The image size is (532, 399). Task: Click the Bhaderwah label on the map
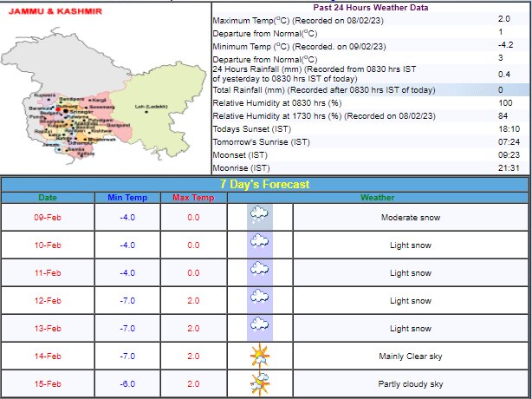[101, 140]
